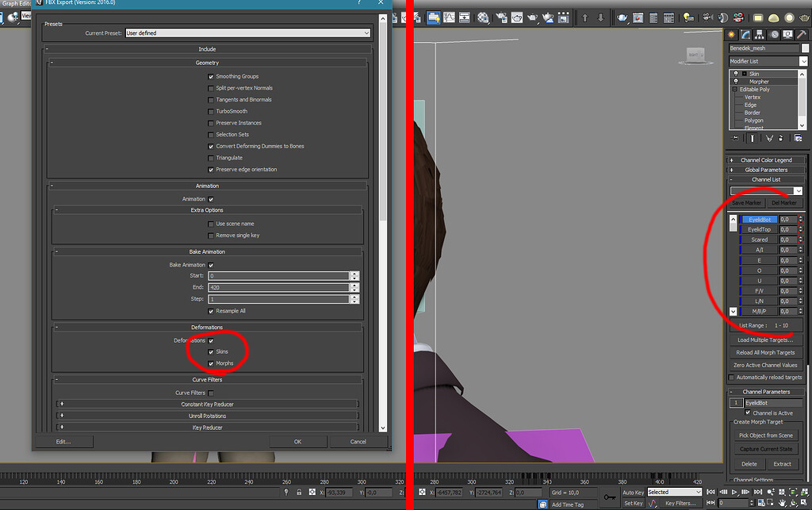Viewport: 812px width, 510px height.
Task: Select the Pan hand icon in the viewport controls
Action: 782,503
